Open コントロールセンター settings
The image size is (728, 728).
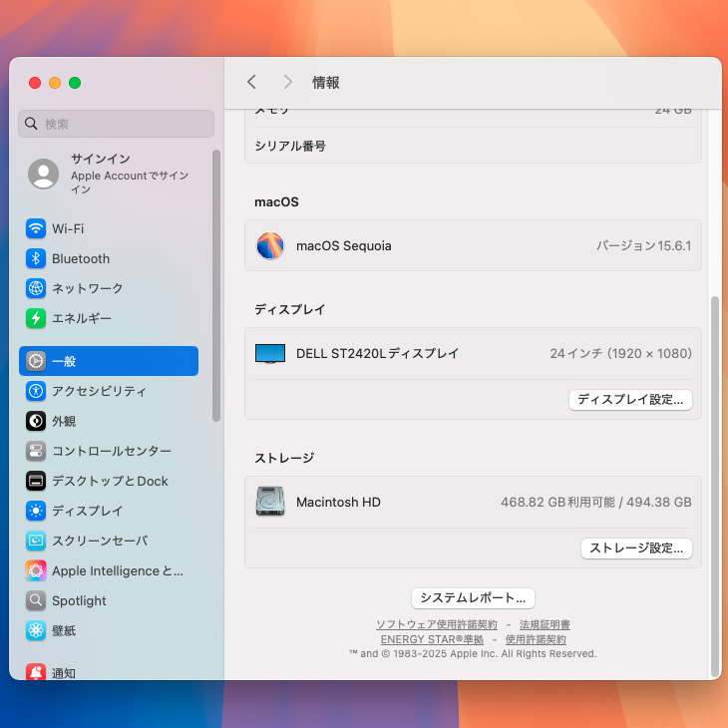point(109,451)
